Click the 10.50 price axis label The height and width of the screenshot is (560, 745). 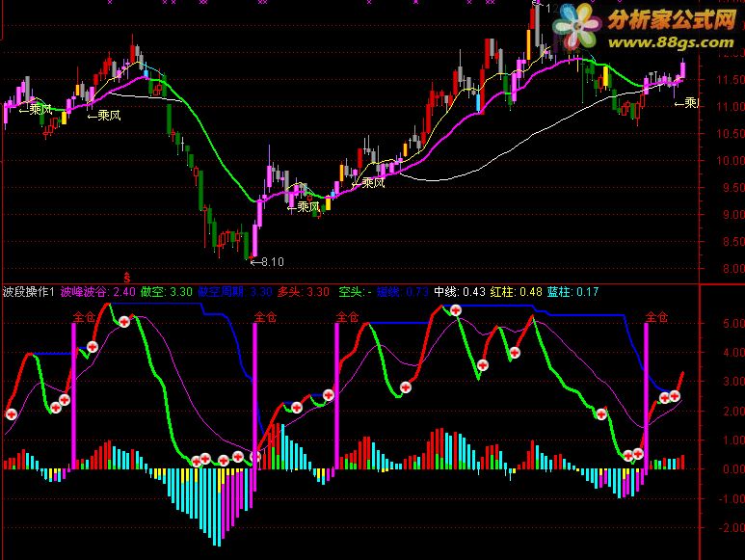(x=732, y=133)
